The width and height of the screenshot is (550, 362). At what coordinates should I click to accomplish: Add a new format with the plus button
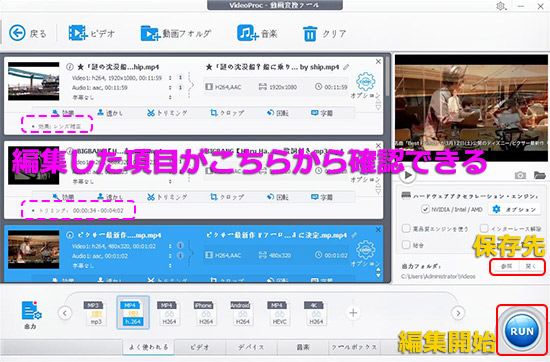pyautogui.click(x=353, y=313)
